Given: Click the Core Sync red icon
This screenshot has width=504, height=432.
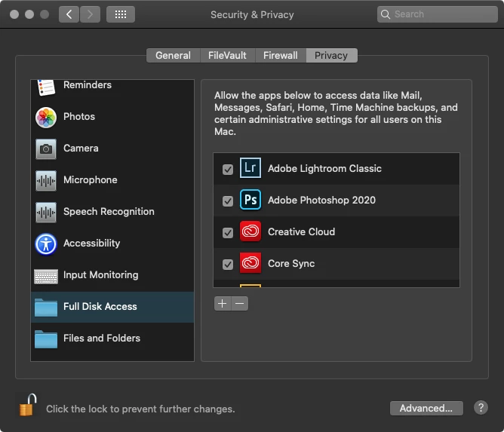Looking at the screenshot, I should point(250,262).
